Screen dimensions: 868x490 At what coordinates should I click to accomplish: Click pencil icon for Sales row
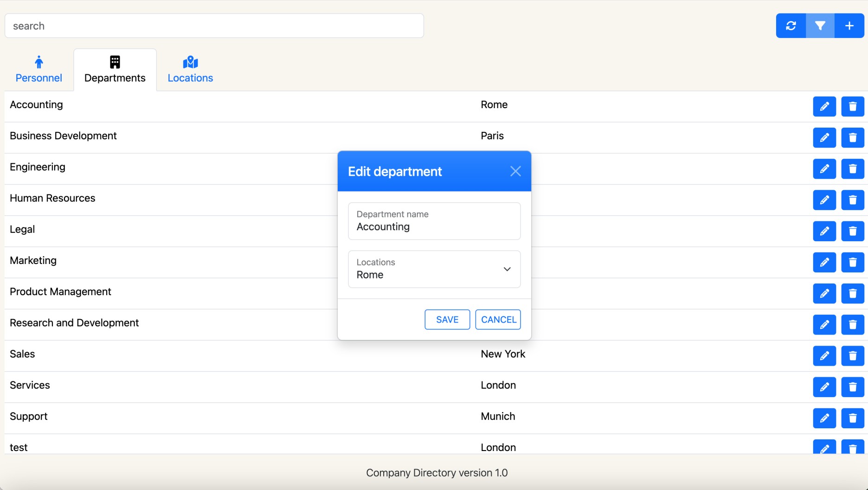[x=824, y=356]
